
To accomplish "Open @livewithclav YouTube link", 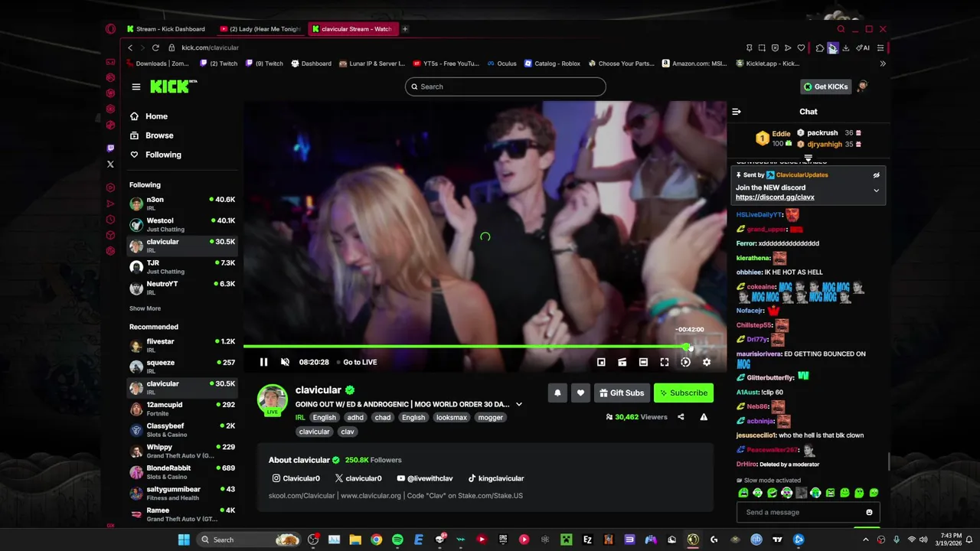I will [425, 478].
